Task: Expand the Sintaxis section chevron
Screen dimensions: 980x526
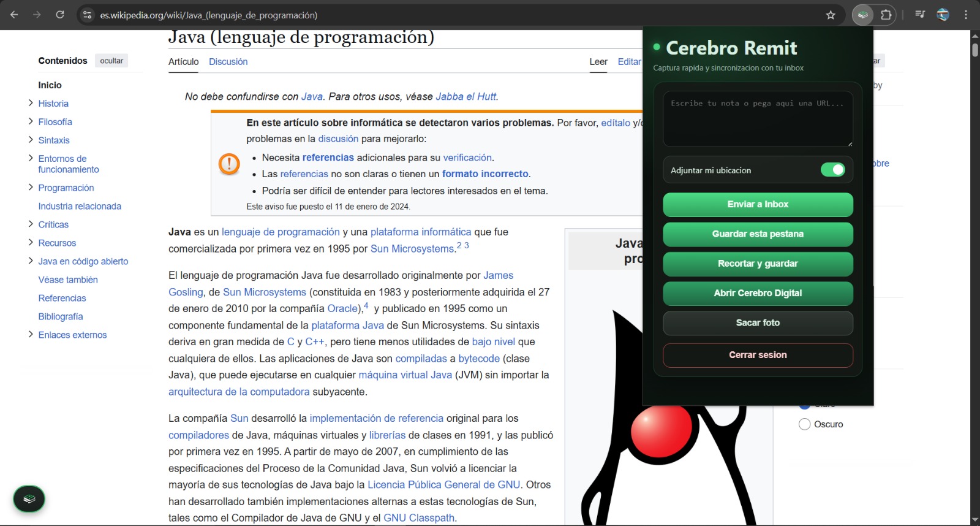Action: pyautogui.click(x=31, y=140)
